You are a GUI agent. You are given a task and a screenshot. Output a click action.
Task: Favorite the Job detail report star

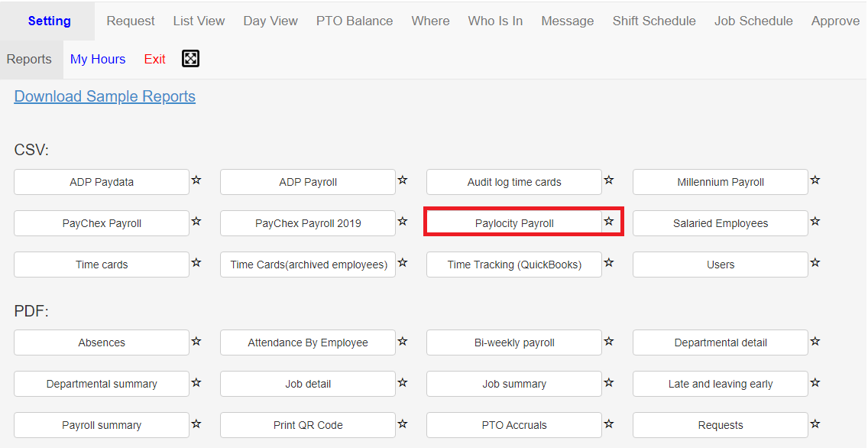403,383
